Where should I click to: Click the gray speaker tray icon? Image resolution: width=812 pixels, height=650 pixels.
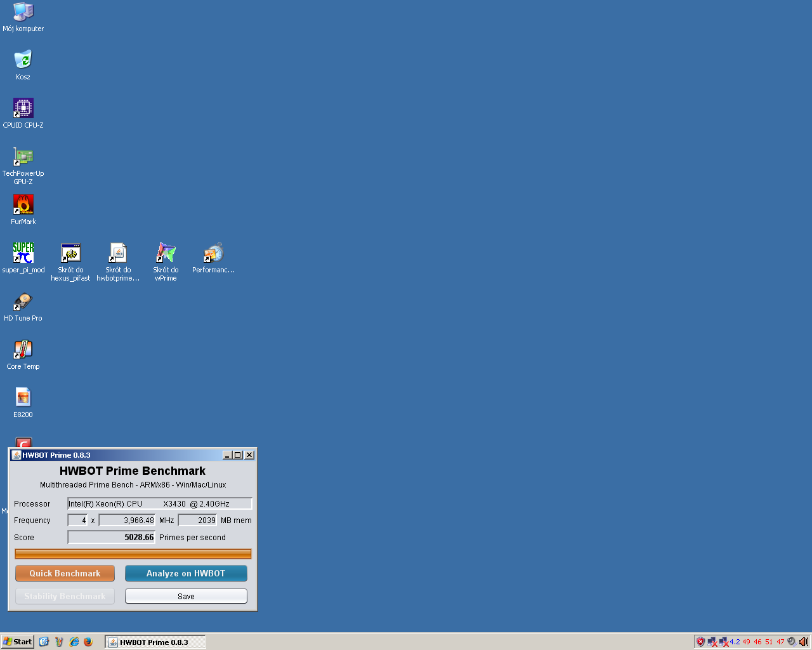click(792, 642)
